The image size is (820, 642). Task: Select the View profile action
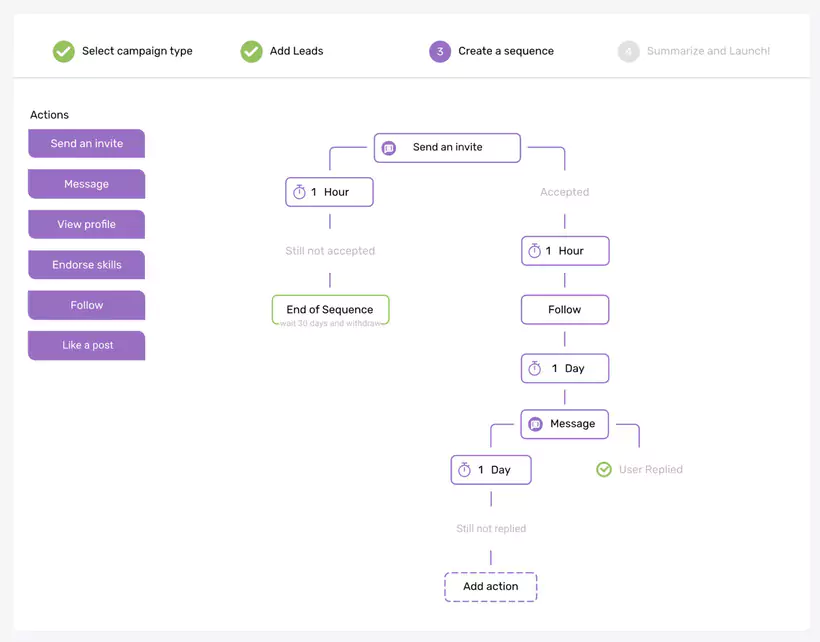86,224
